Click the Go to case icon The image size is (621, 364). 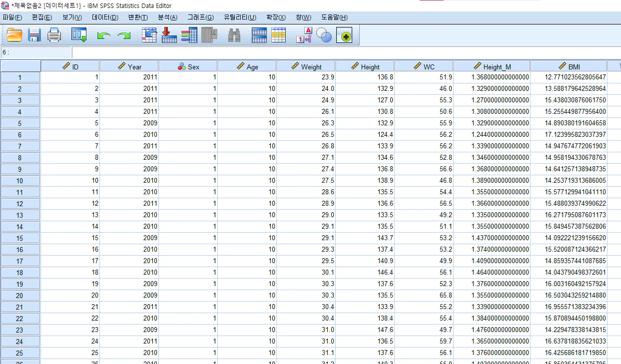point(149,35)
